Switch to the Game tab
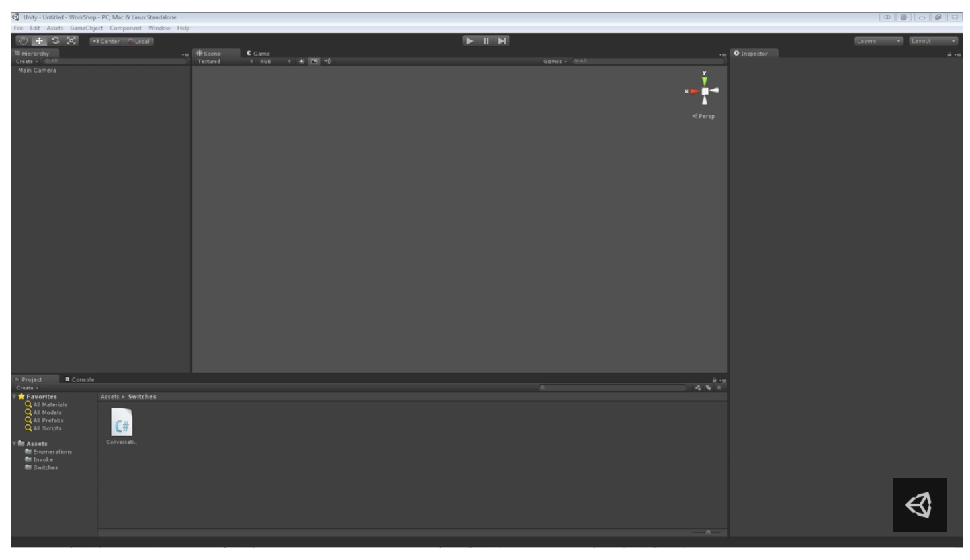Screen dimensions: 970x560 258,53
